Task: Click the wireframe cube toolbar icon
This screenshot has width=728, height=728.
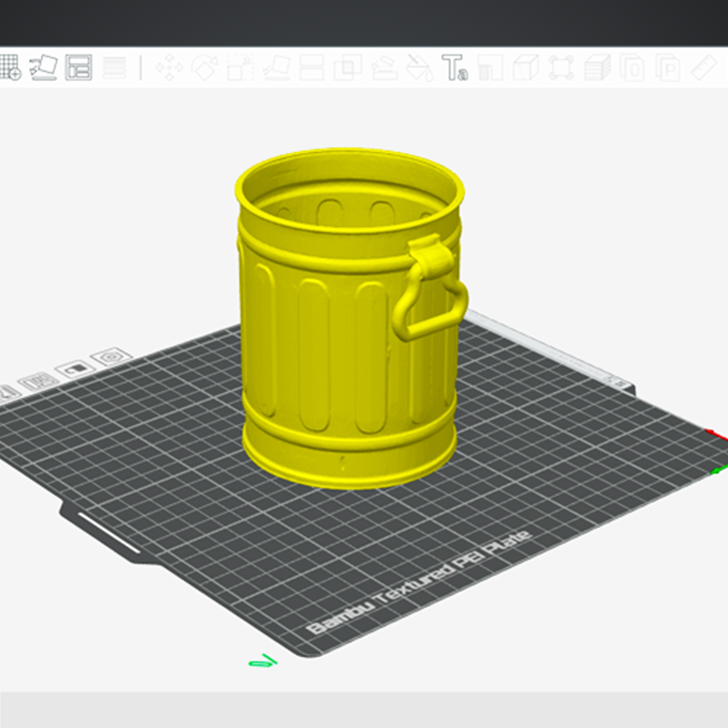Action: [526, 67]
